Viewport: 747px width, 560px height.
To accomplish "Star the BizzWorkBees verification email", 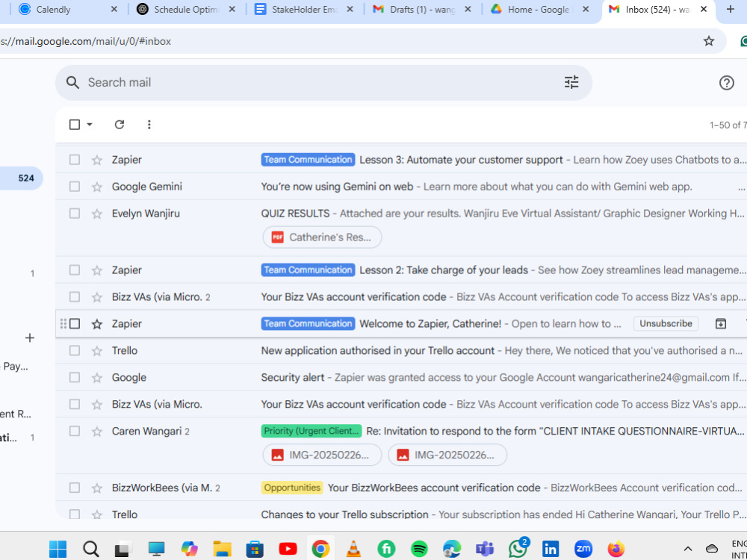I will [x=96, y=488].
